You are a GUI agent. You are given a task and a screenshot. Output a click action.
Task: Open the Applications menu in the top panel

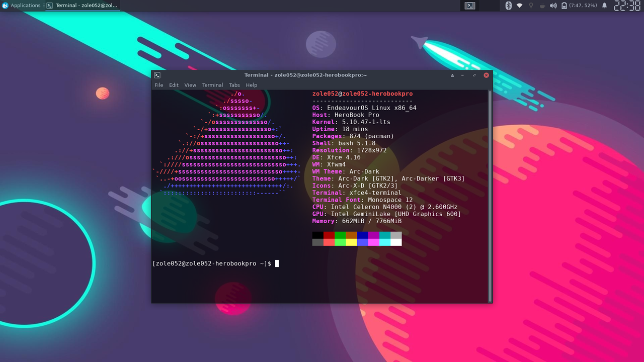pos(21,6)
